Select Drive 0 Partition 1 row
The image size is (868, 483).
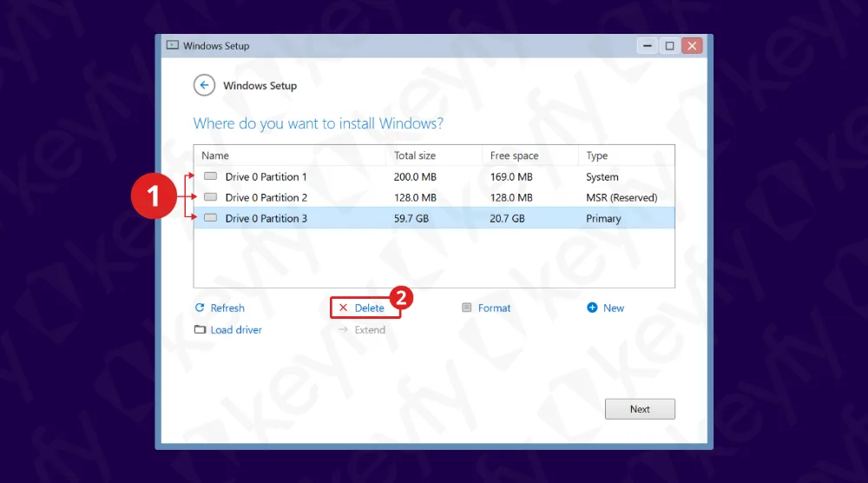point(434,176)
